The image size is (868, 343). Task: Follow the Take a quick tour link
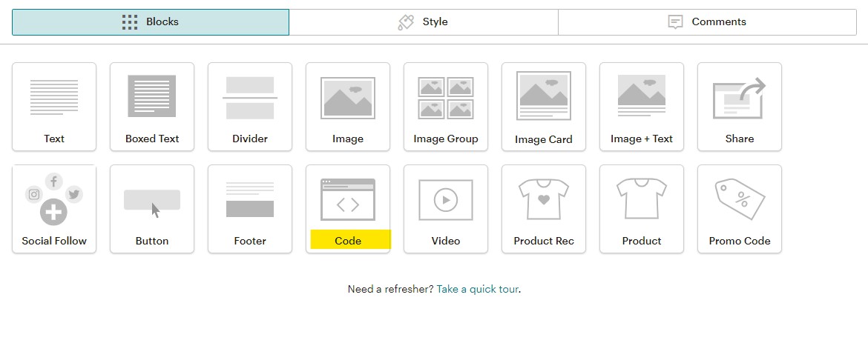(x=478, y=289)
